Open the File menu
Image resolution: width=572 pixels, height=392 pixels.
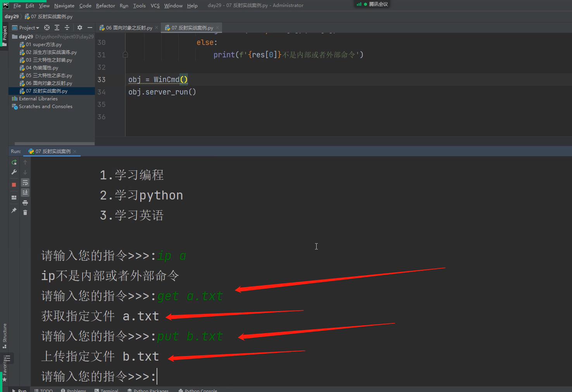[x=17, y=5]
